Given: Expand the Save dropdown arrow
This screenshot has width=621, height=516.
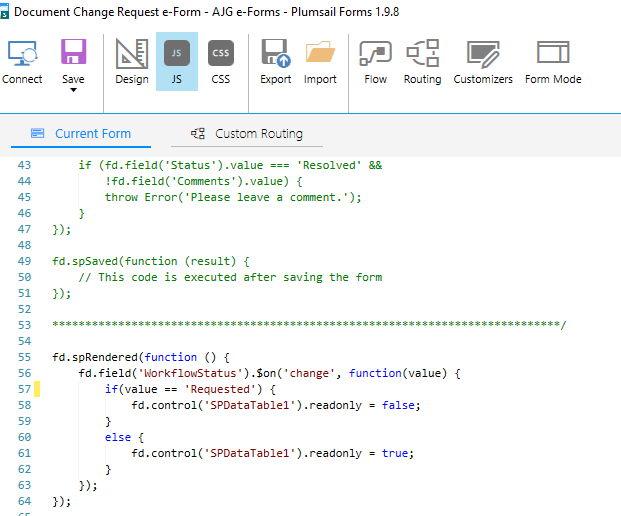Looking at the screenshot, I should 73,91.
